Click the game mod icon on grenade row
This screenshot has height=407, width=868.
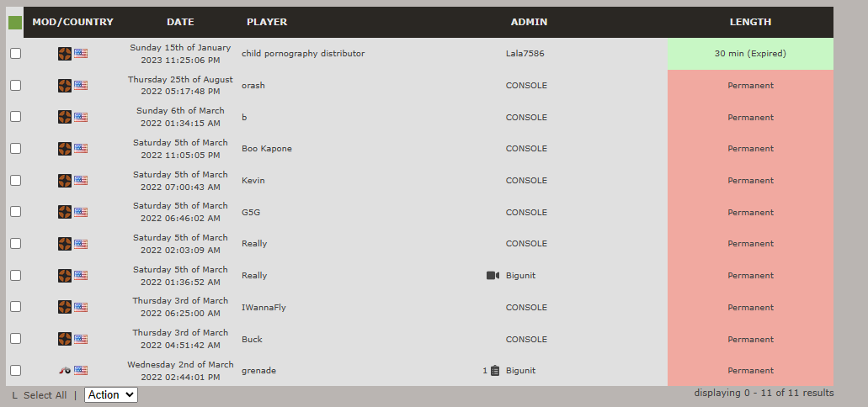tap(65, 371)
